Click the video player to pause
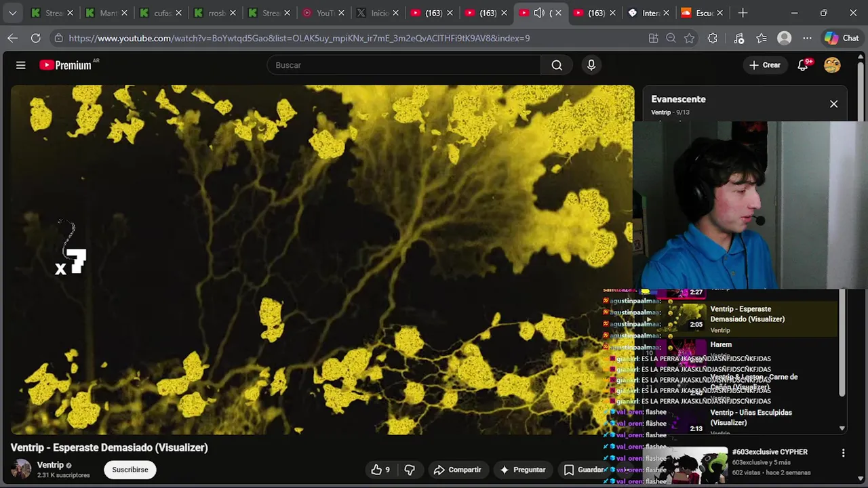 (x=322, y=260)
